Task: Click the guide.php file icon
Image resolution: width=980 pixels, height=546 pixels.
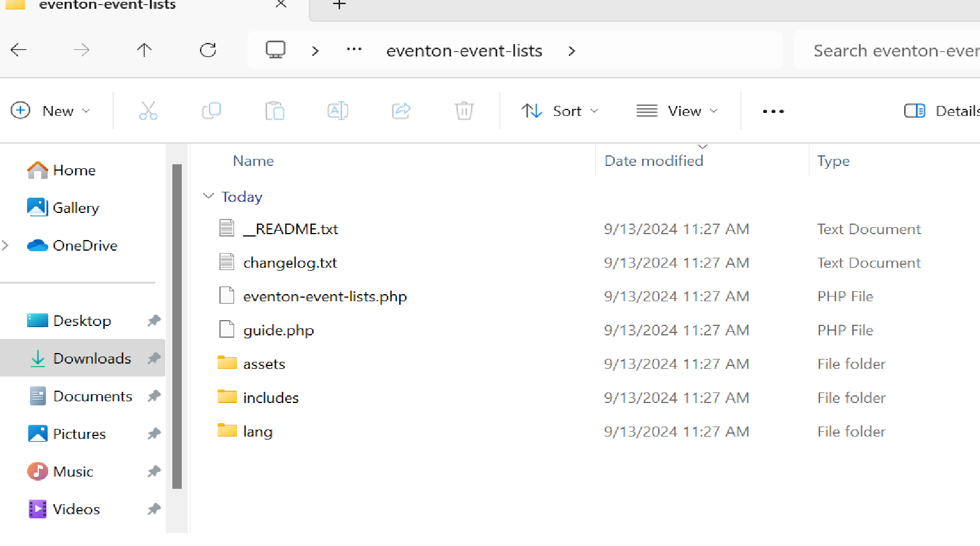Action: [x=227, y=329]
